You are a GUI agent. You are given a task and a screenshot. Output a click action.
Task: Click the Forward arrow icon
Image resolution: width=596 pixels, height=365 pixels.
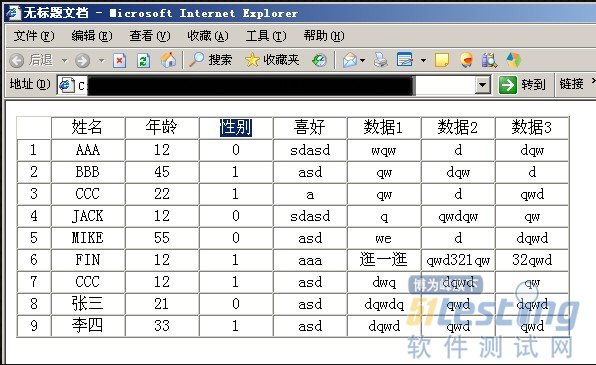click(x=82, y=60)
